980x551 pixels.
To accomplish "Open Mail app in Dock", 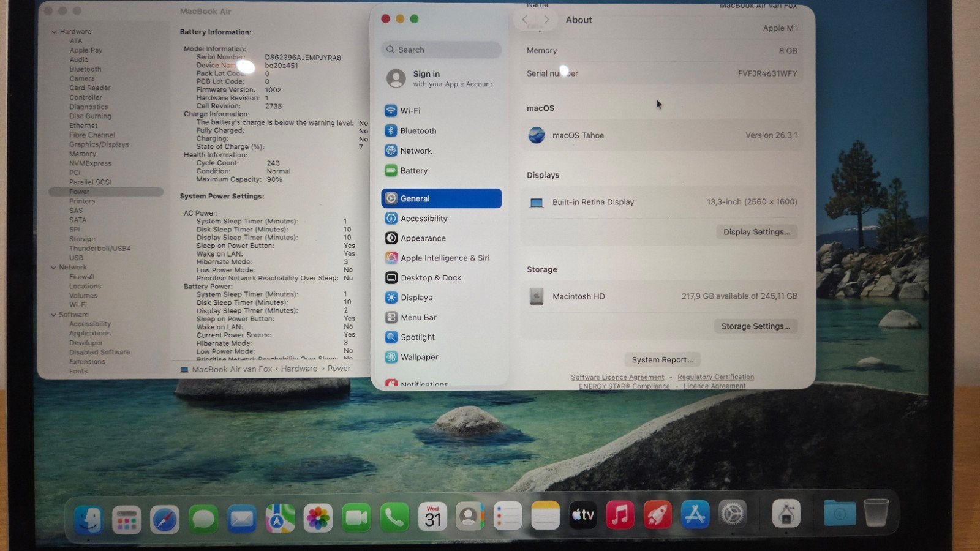I will click(241, 519).
